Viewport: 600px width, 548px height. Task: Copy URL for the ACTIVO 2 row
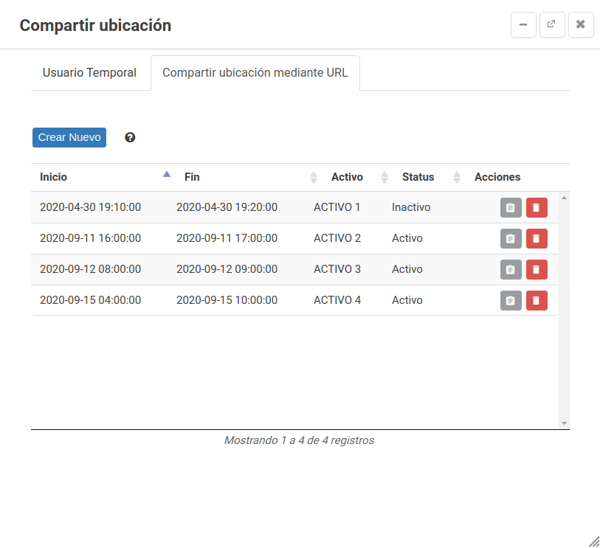510,238
